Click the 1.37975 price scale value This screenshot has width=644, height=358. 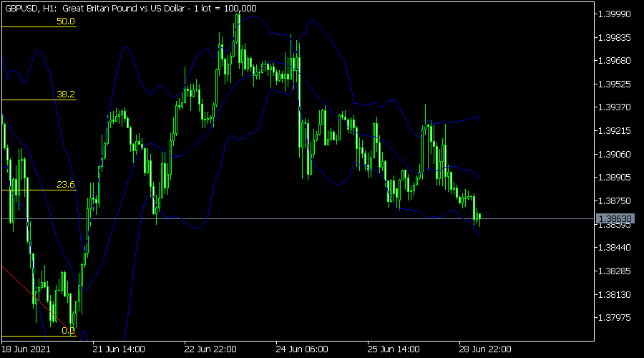(x=615, y=317)
